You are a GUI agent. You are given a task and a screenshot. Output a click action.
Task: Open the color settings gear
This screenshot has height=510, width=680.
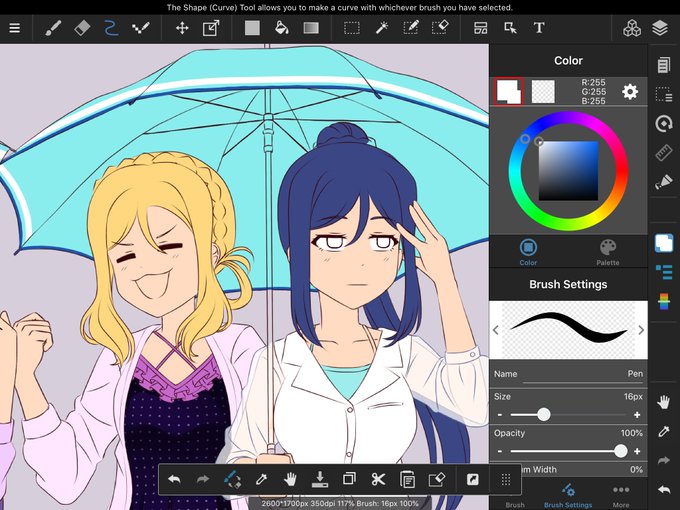[630, 92]
